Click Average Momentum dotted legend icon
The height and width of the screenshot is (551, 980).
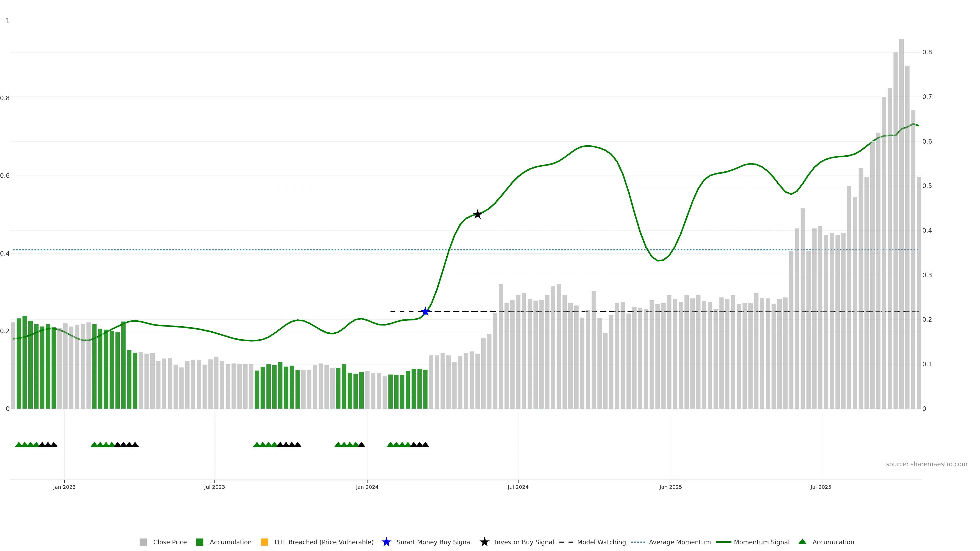(638, 542)
